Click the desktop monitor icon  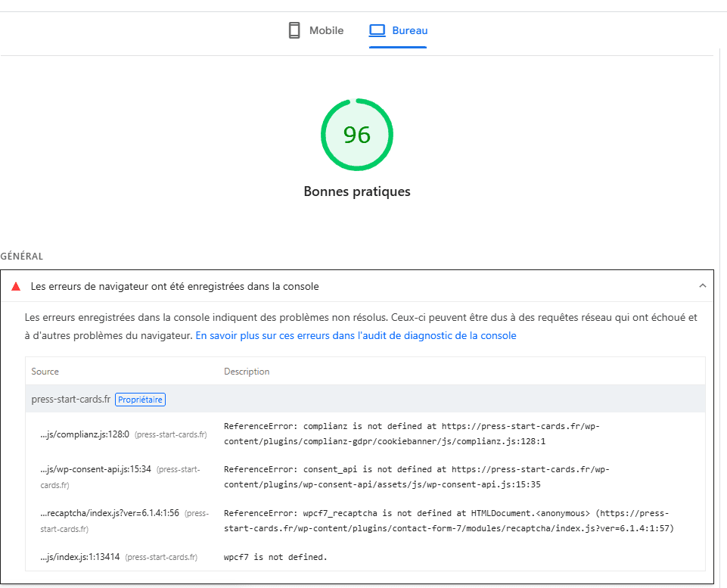coord(377,31)
